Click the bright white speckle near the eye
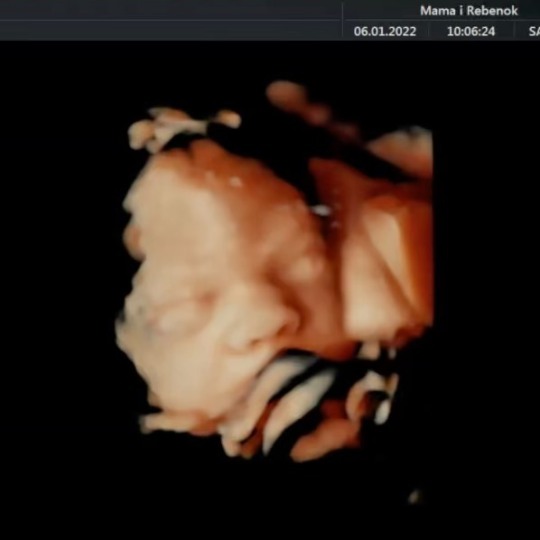This screenshot has width=540, height=540. tap(322, 209)
